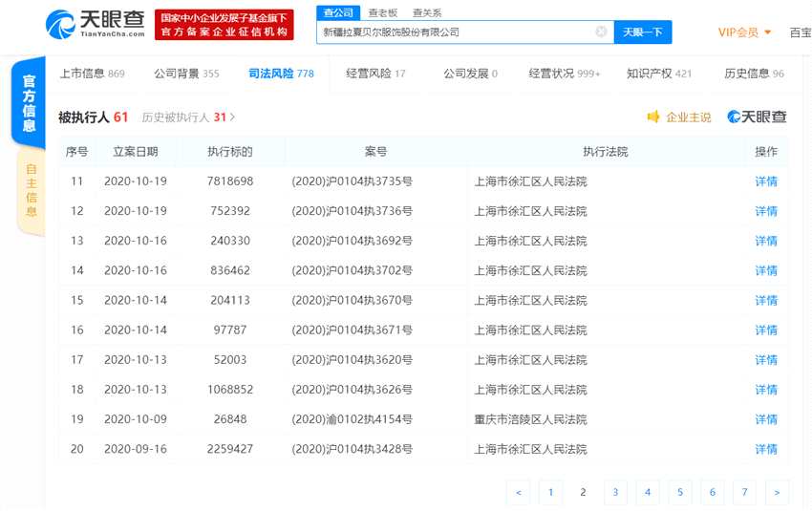Open 详情 for row 19

click(x=766, y=419)
